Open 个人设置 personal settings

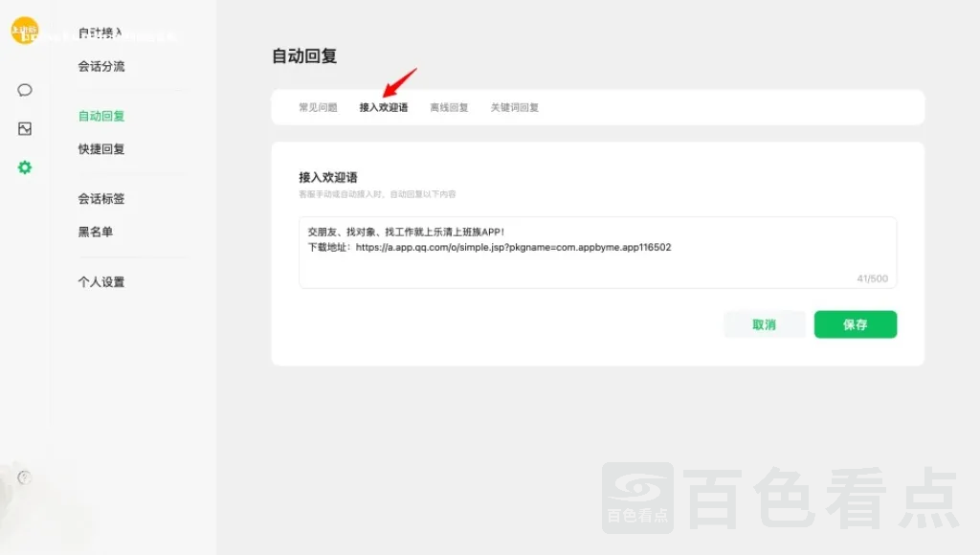tap(100, 282)
